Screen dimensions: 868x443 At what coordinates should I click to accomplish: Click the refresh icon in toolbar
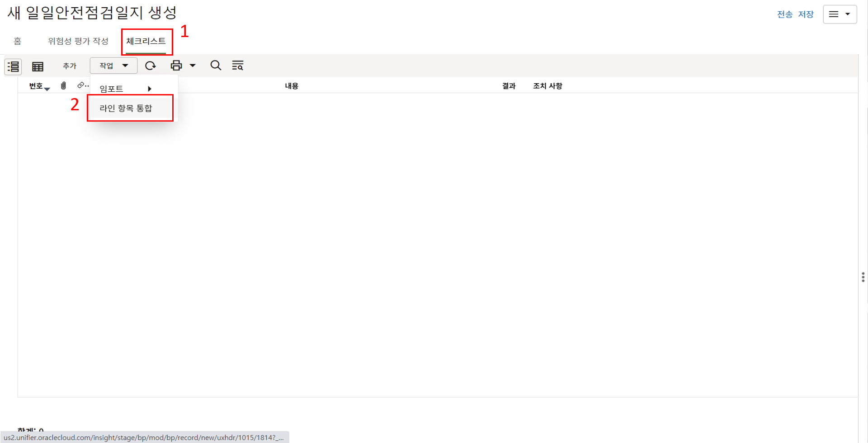coord(150,66)
